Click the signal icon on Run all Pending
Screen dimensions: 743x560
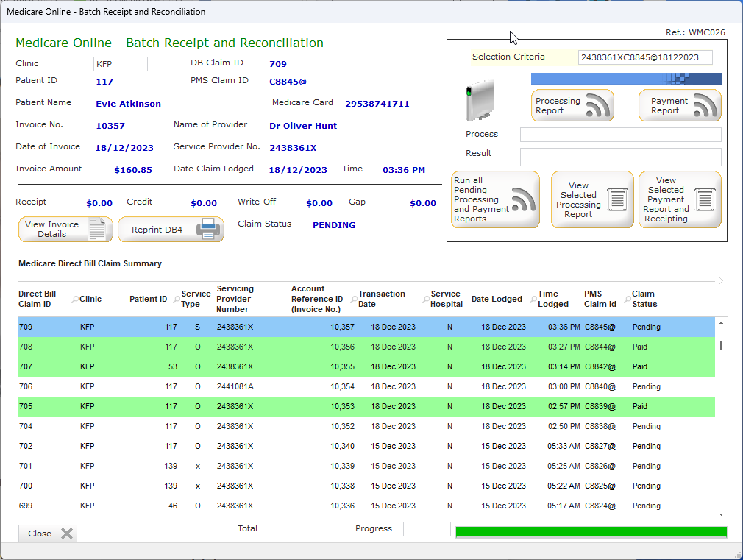point(524,199)
